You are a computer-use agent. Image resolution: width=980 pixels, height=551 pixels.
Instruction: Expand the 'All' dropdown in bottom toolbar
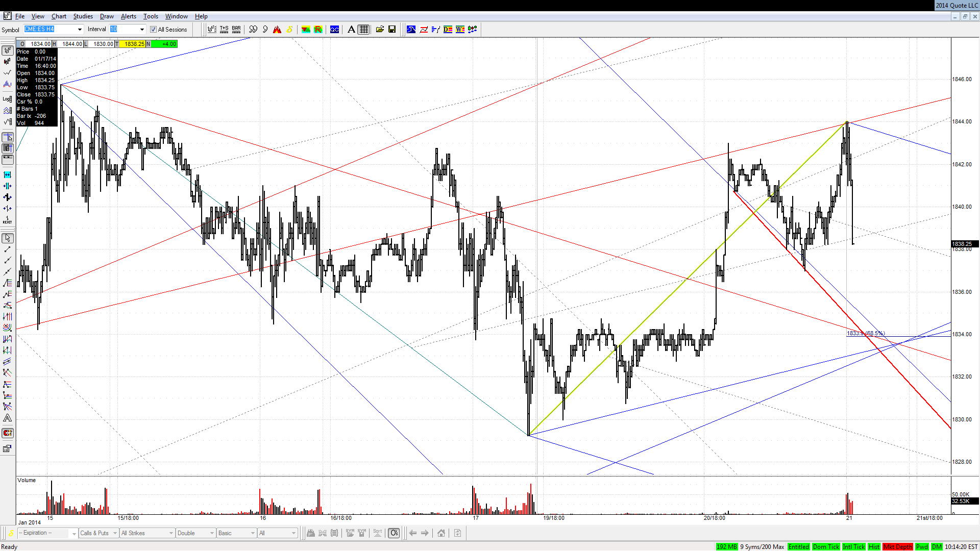point(277,533)
